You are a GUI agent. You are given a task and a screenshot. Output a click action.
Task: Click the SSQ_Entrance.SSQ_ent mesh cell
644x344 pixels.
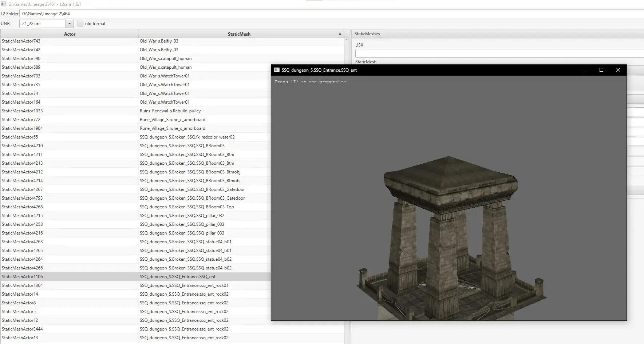tap(178, 277)
